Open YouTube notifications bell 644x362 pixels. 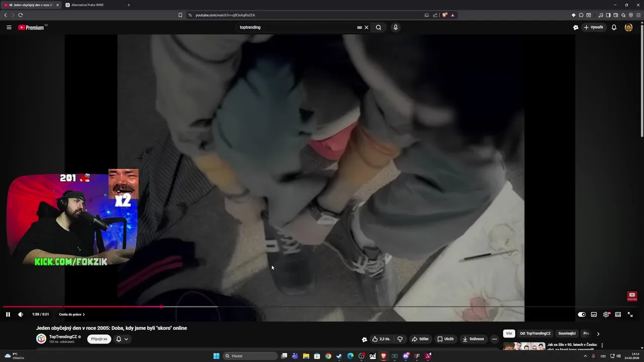click(x=614, y=28)
